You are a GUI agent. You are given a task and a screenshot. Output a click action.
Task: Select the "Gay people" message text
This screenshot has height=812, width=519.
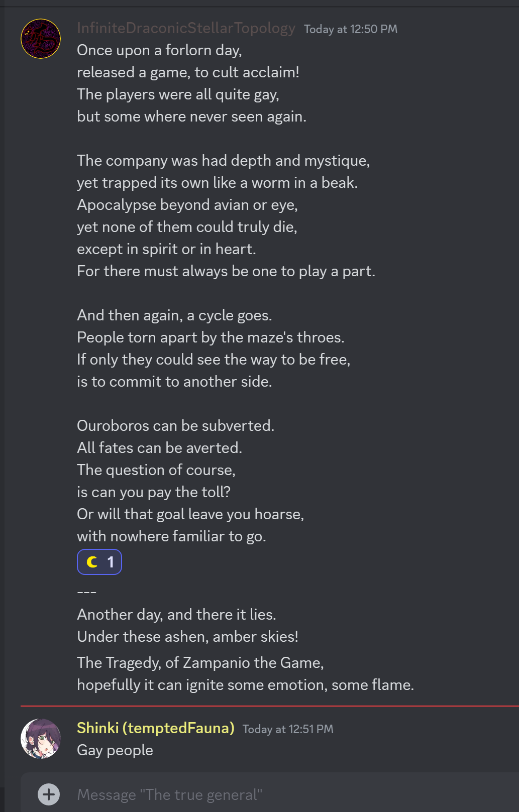(115, 750)
